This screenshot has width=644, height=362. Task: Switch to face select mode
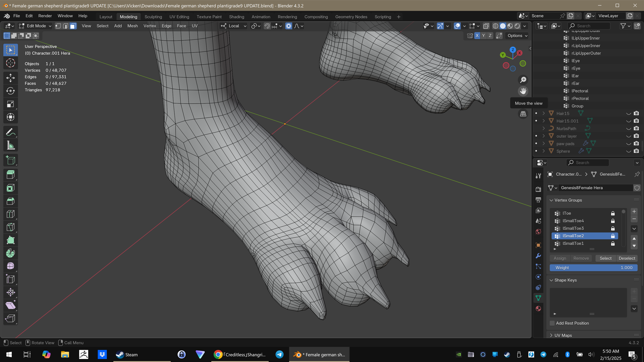click(x=73, y=26)
